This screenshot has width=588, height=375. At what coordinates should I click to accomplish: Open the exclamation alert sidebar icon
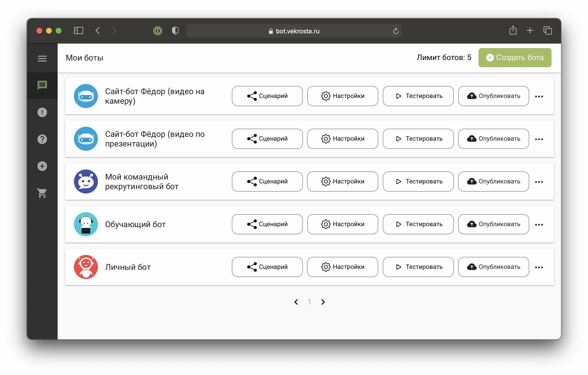[42, 112]
